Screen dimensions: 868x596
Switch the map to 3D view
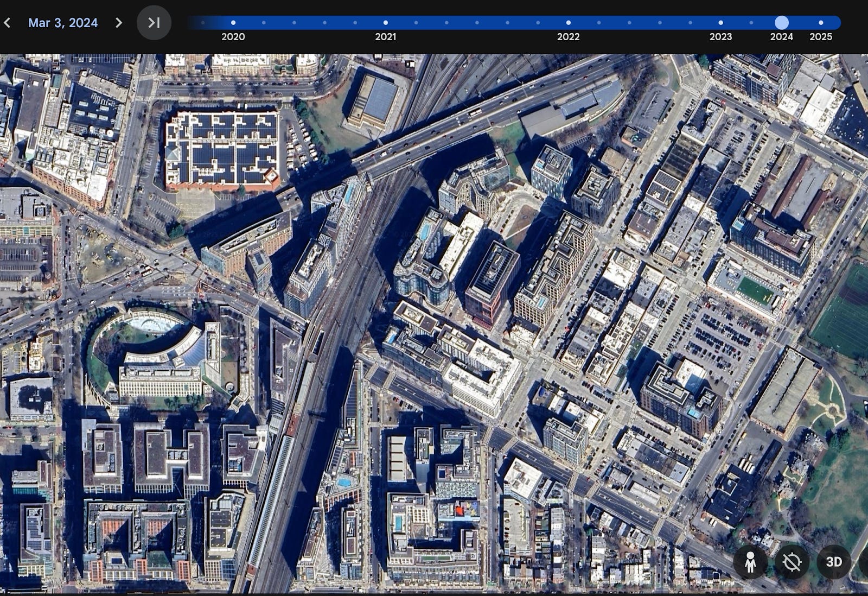[x=834, y=562]
